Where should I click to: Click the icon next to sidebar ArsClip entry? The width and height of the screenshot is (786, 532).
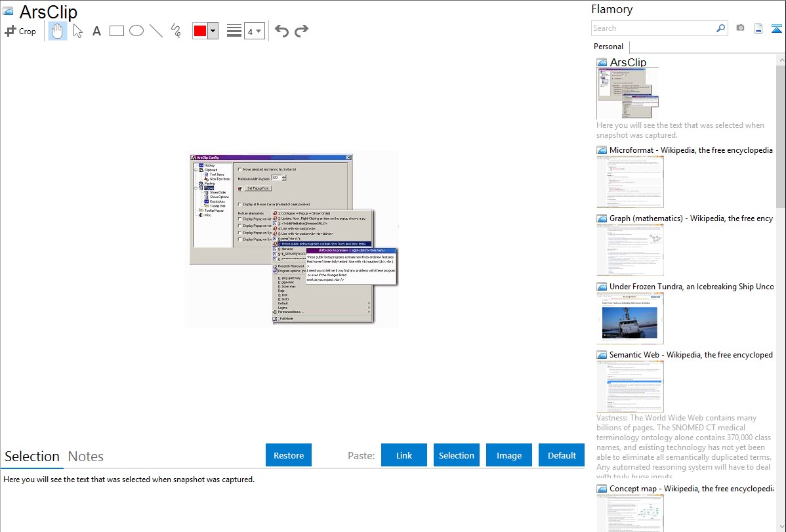(x=602, y=62)
